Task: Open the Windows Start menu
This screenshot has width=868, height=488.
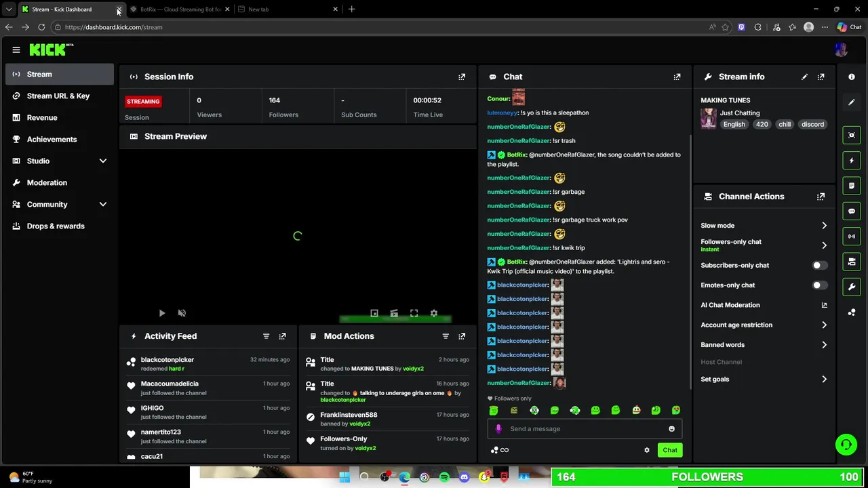Action: pyautogui.click(x=344, y=477)
